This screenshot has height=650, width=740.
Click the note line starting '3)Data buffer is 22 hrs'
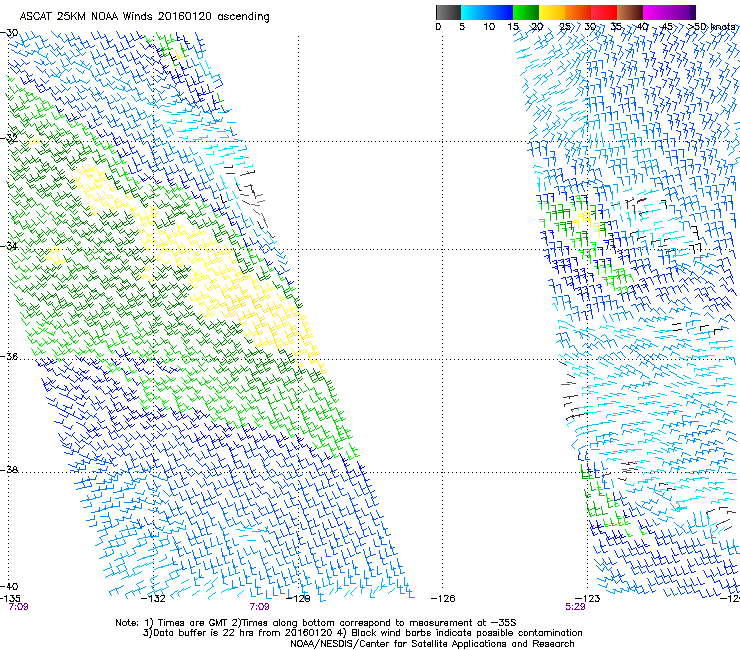click(362, 633)
